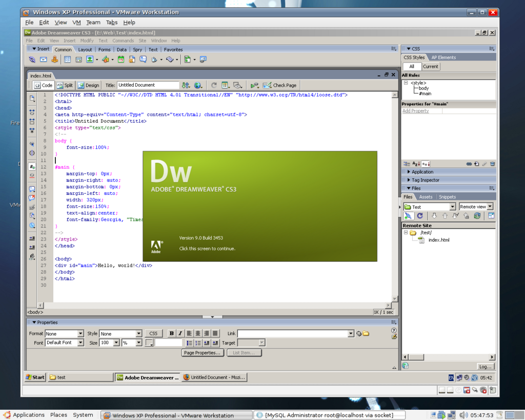Browse for a link file with folder icon
The height and width of the screenshot is (420, 525).
tap(366, 333)
